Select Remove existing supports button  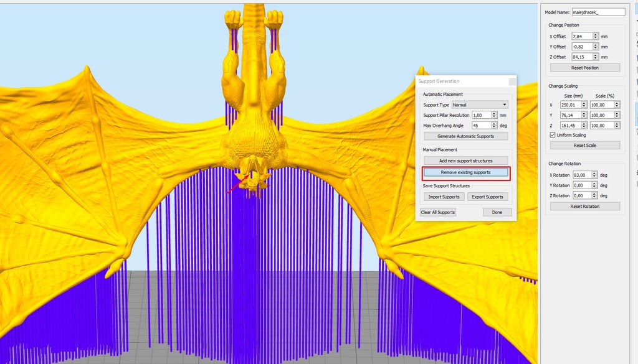pyautogui.click(x=466, y=172)
